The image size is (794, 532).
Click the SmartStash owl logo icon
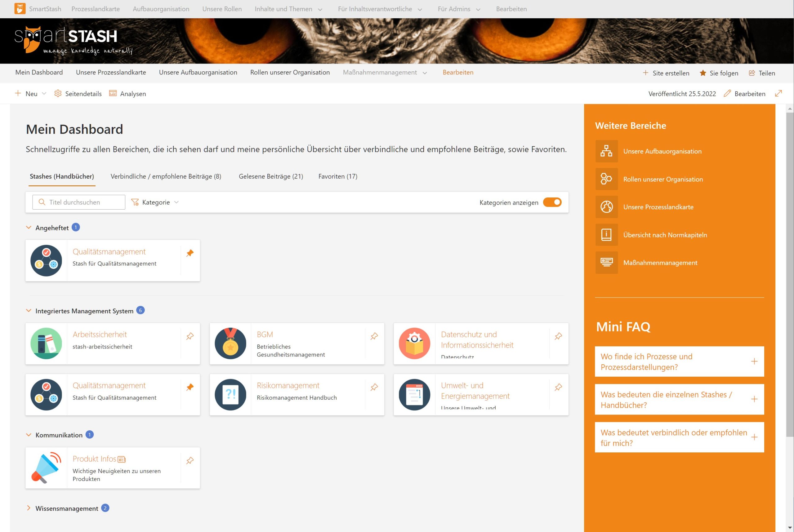[20, 9]
